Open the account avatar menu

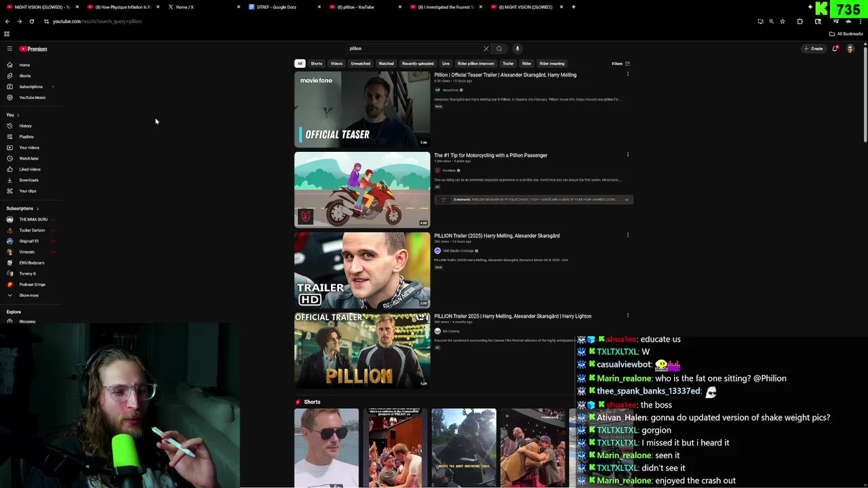pyautogui.click(x=850, y=49)
